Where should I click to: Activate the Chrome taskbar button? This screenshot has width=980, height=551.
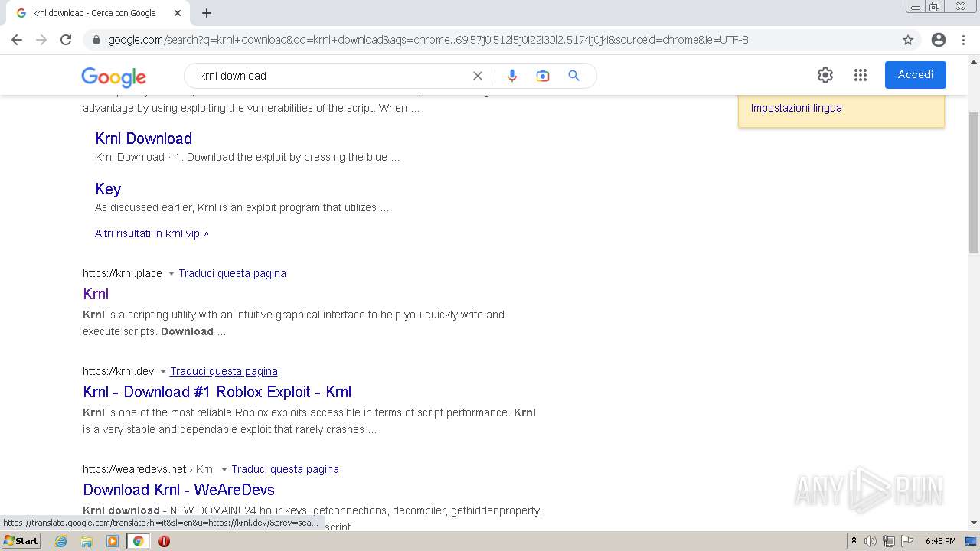(x=139, y=541)
